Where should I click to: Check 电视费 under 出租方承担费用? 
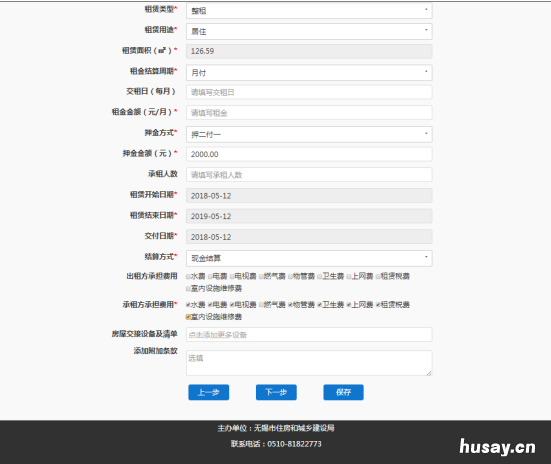pyautogui.click(x=232, y=277)
